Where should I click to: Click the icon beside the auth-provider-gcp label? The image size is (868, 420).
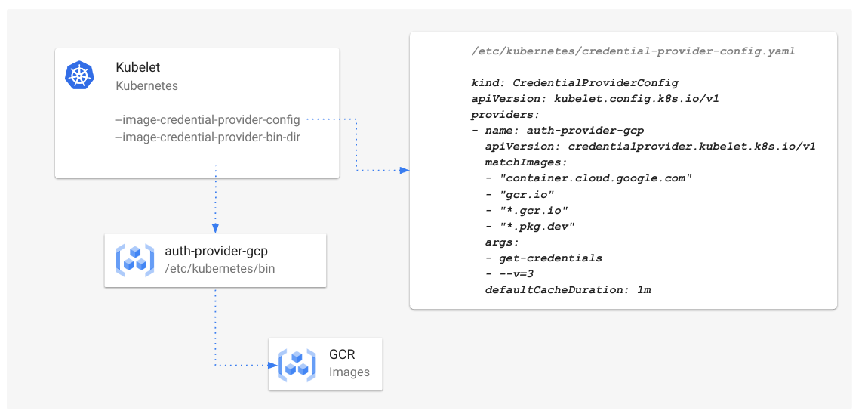135,260
